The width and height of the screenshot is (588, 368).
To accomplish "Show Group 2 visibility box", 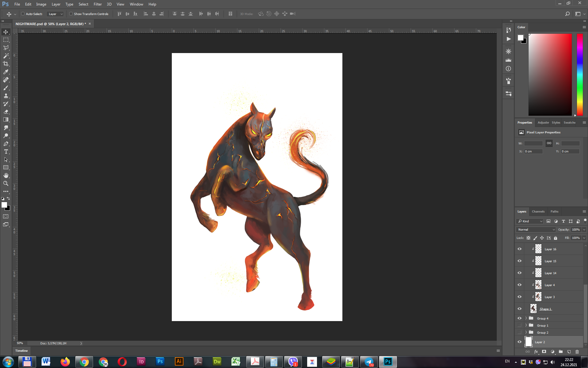I will tap(519, 332).
